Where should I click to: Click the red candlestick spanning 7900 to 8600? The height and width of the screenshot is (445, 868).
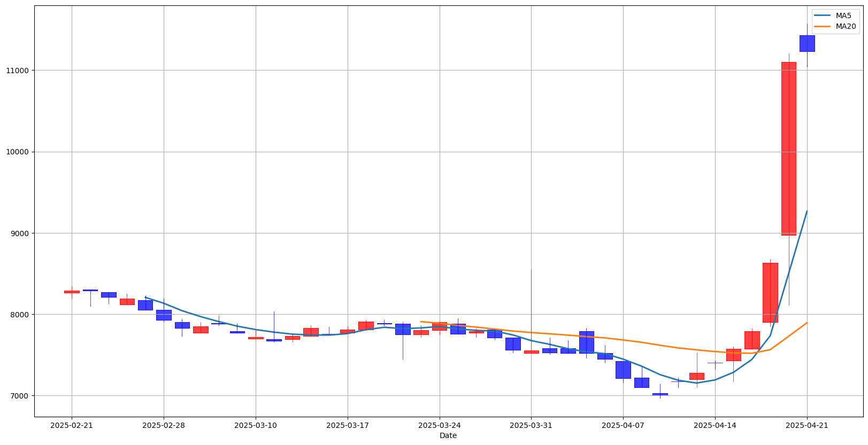[770, 293]
